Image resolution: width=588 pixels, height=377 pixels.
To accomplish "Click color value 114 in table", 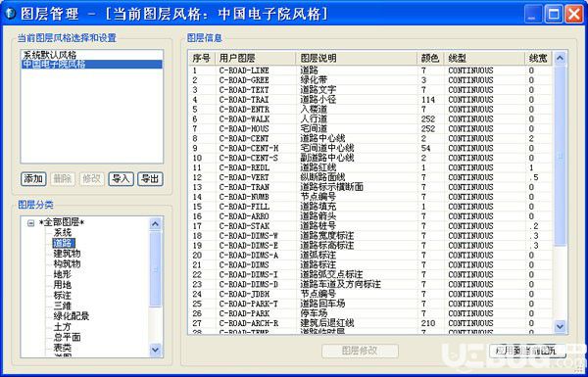I will point(428,100).
